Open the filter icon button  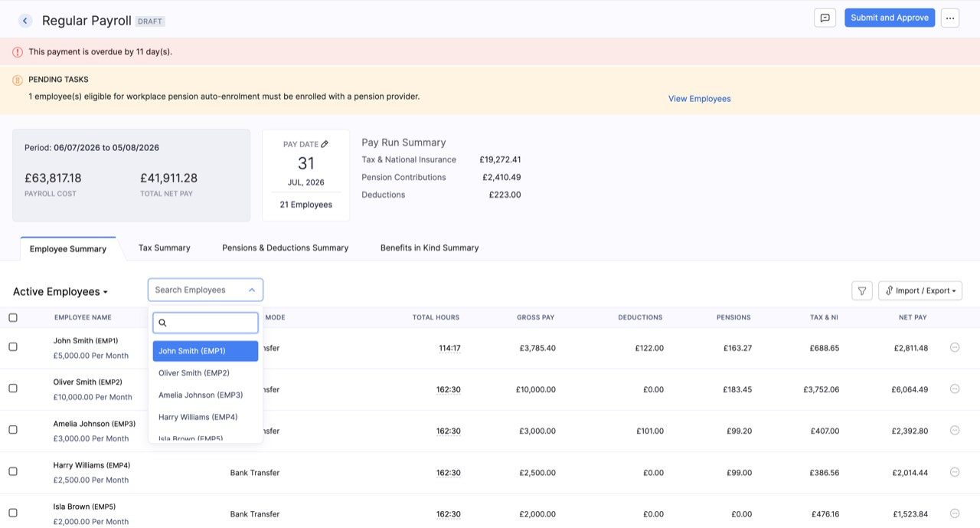tap(862, 290)
